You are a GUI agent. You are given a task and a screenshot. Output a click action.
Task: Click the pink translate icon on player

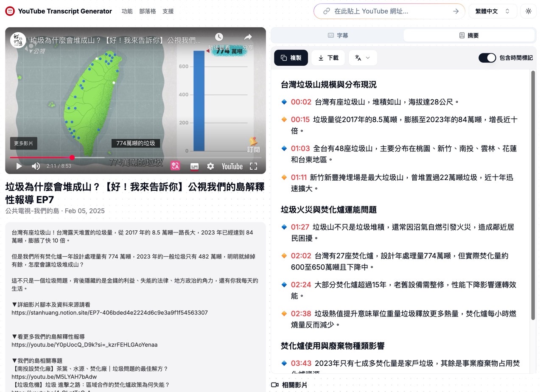(x=175, y=166)
